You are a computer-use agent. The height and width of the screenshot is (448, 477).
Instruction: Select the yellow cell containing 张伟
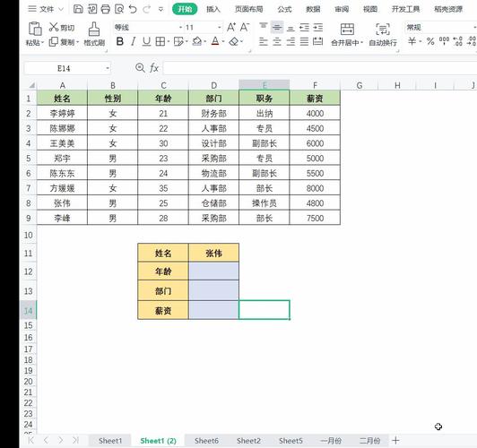pos(214,253)
